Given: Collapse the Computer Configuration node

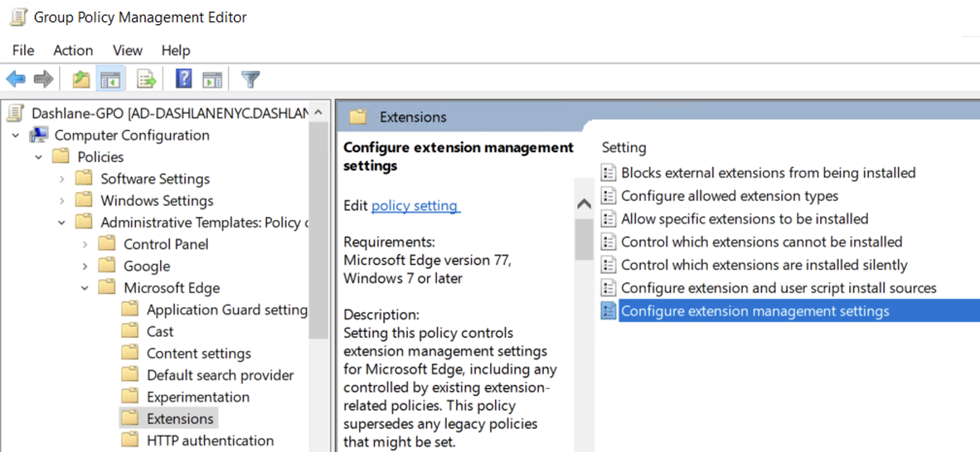Looking at the screenshot, I should point(16,135).
